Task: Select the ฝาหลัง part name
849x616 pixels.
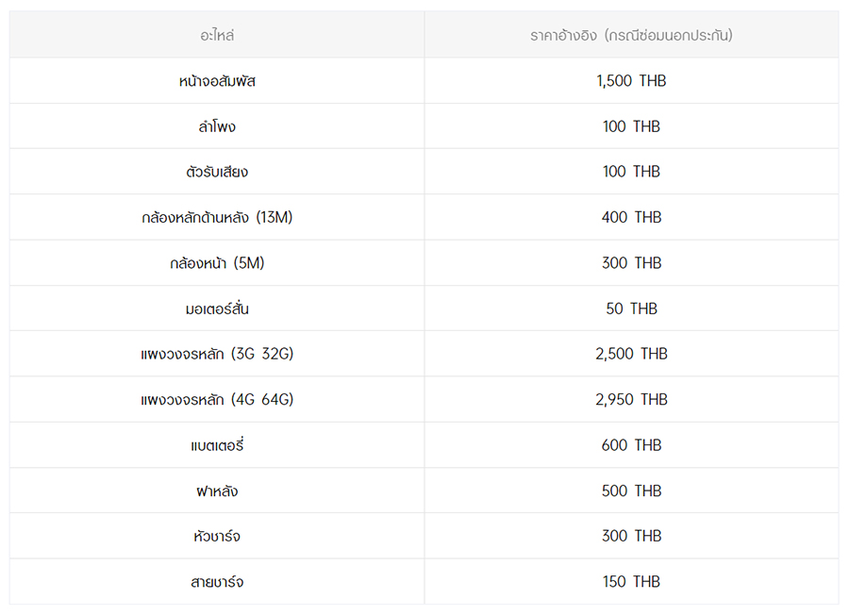Action: 217,491
